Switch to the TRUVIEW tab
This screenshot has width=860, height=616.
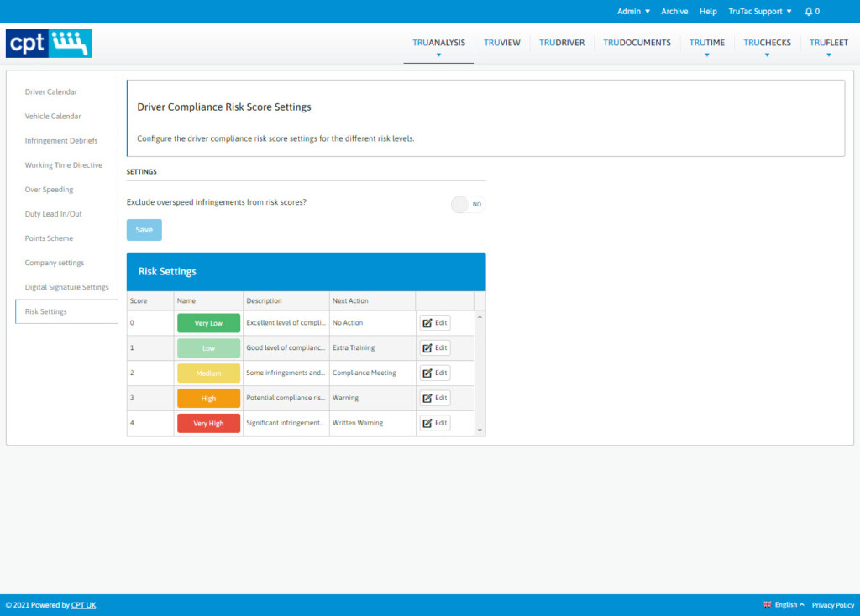pyautogui.click(x=501, y=42)
